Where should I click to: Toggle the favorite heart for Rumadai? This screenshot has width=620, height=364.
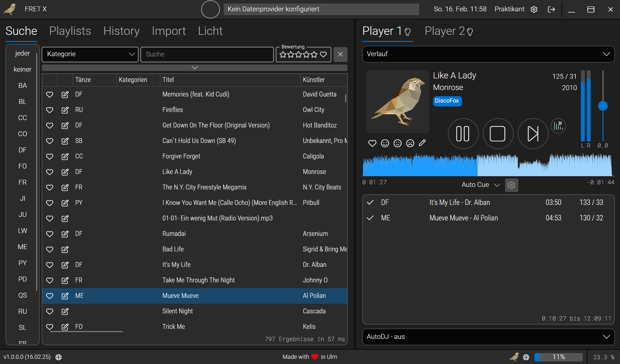click(49, 234)
